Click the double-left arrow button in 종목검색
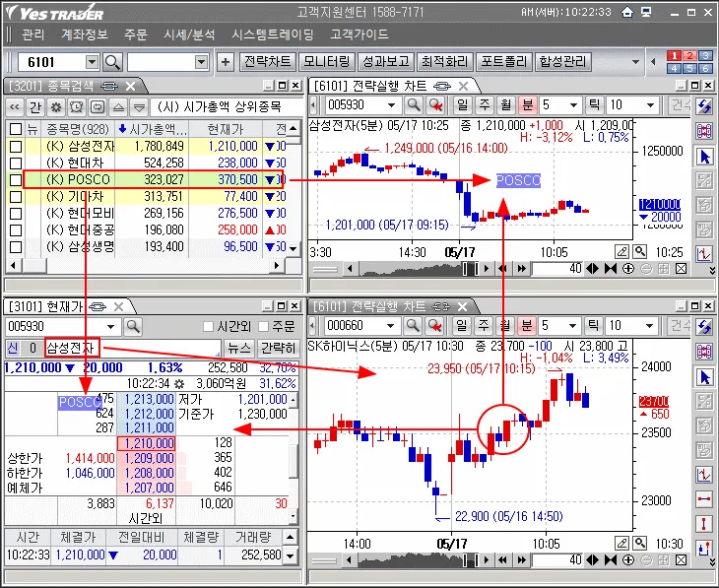The image size is (719, 588). coord(15,107)
